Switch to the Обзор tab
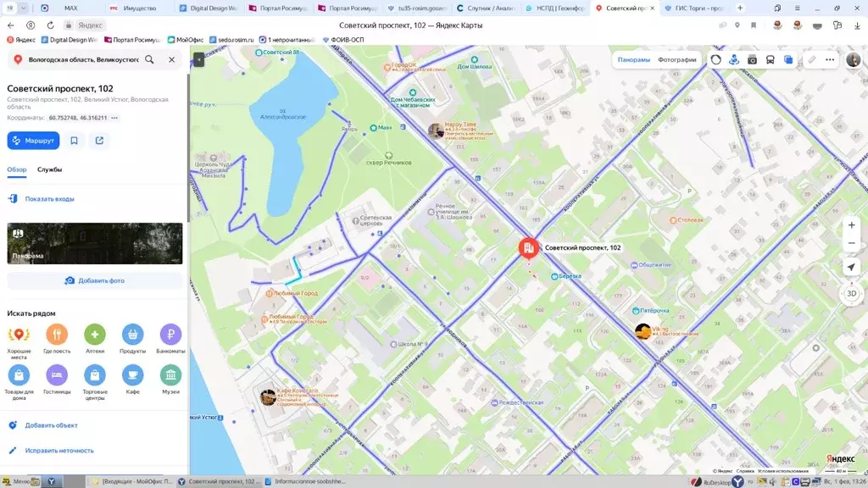Image resolution: width=868 pixels, height=488 pixels. (x=17, y=169)
